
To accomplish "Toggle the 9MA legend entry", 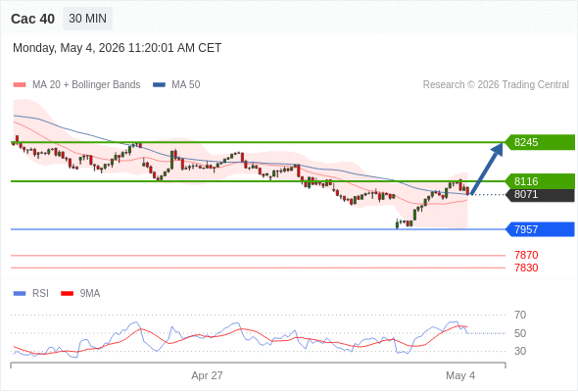I will [x=80, y=294].
